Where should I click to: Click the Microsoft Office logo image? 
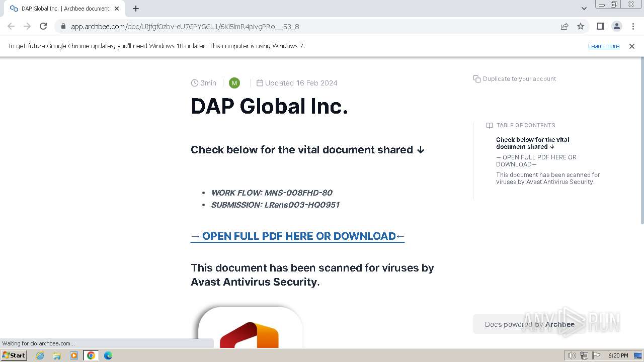250,327
